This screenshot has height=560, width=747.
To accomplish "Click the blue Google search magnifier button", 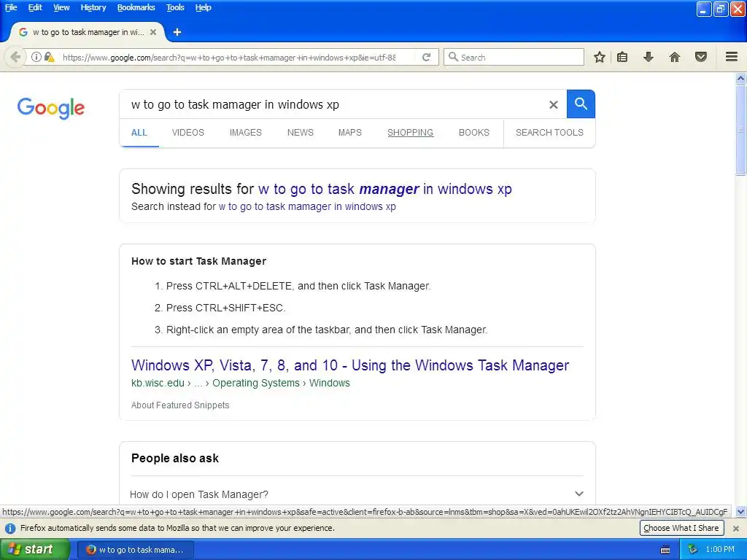I will (x=581, y=104).
